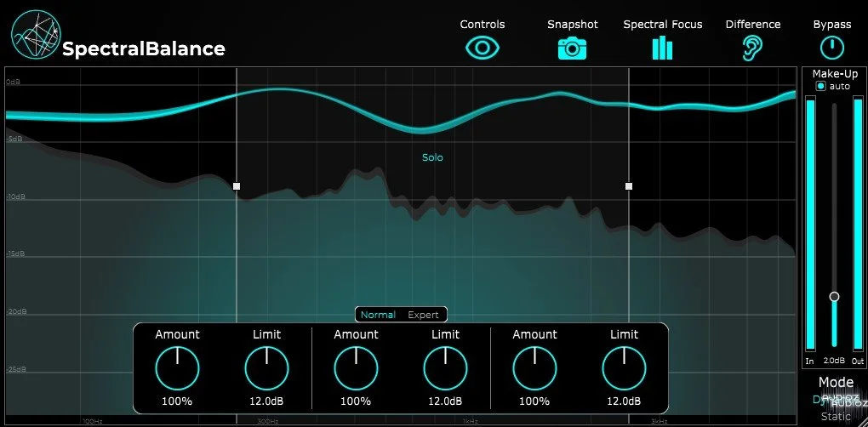This screenshot has width=868, height=427.
Task: Take a snapshot with the camera icon
Action: click(x=572, y=48)
